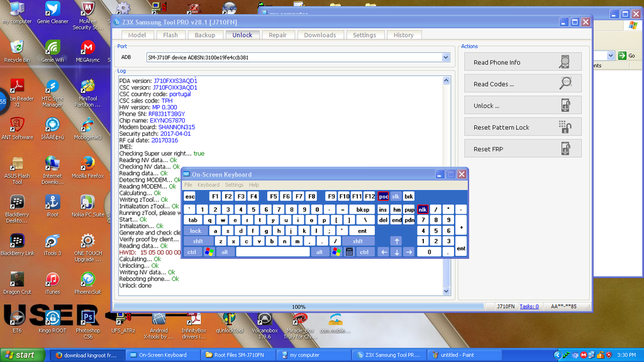
Task: Click the Reset Pattern Lock padlock icon
Action: (x=565, y=127)
